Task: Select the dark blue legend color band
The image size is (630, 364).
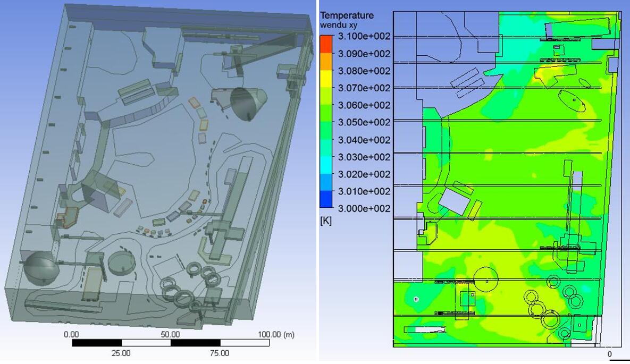Action: 326,199
